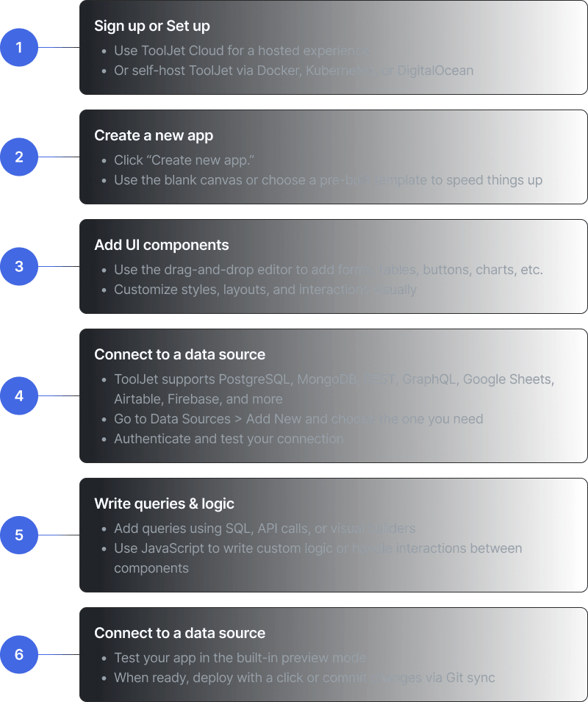Click the step 1 number circle
Image resolution: width=588 pixels, height=702 pixels.
[19, 48]
